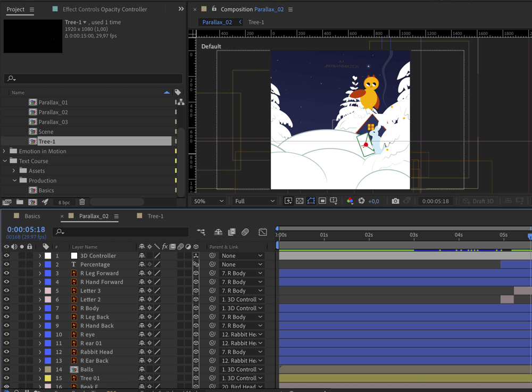The width and height of the screenshot is (532, 392).
Task: Click the show channel RGB icon
Action: (350, 201)
